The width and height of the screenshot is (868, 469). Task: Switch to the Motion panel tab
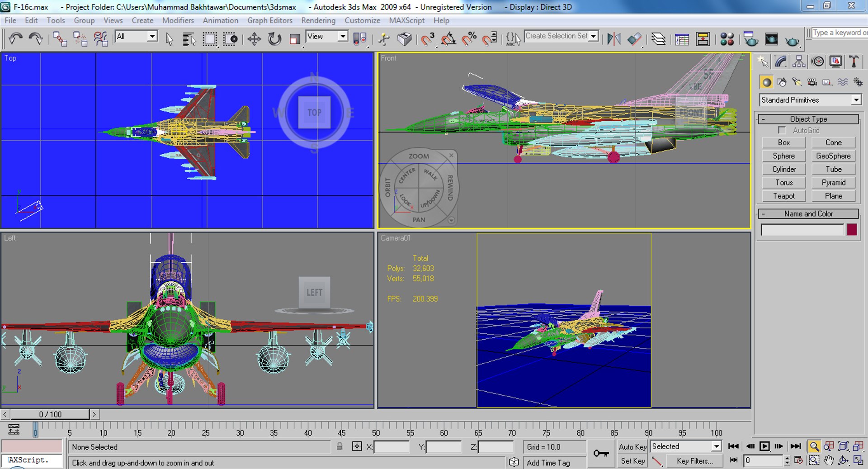coord(817,62)
